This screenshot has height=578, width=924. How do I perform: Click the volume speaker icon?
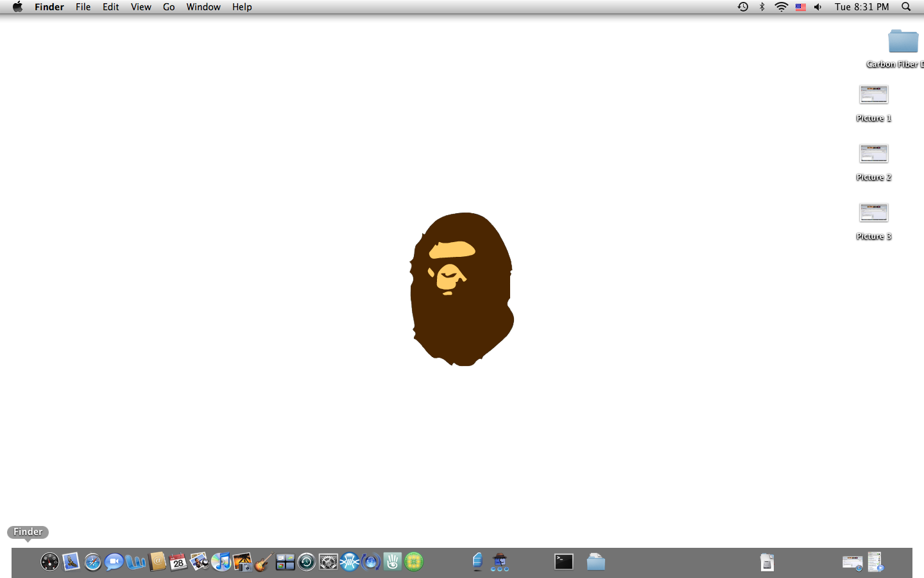click(x=817, y=7)
